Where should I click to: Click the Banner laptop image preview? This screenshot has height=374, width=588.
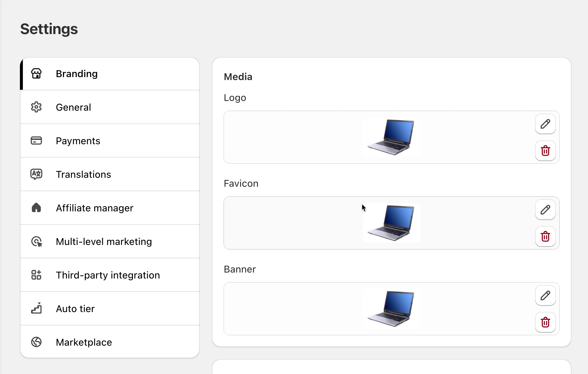coord(391,309)
